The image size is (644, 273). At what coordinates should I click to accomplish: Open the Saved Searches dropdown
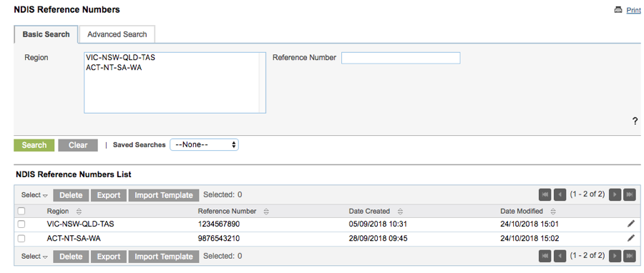click(204, 144)
